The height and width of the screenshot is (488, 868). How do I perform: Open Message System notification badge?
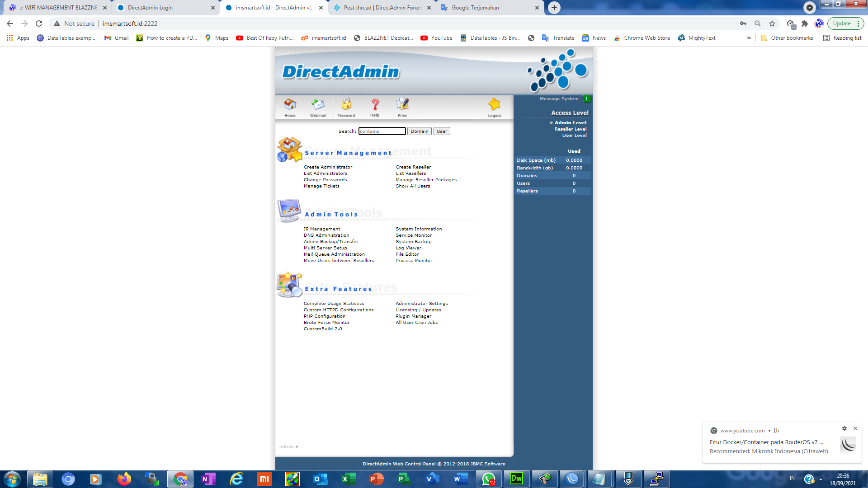586,99
